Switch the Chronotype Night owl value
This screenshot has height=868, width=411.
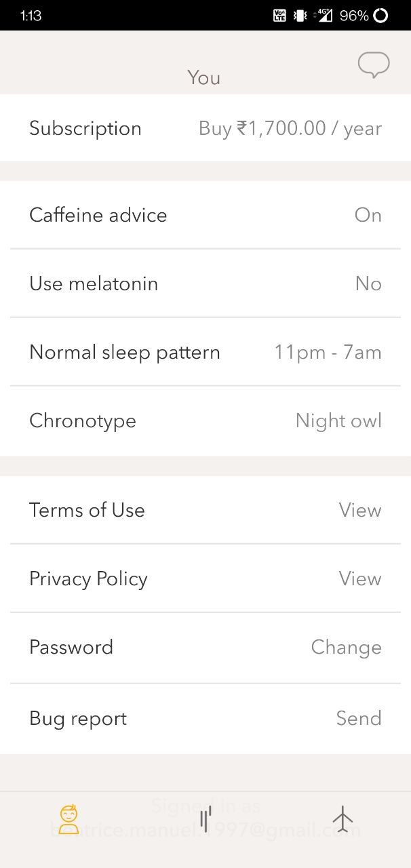[338, 420]
